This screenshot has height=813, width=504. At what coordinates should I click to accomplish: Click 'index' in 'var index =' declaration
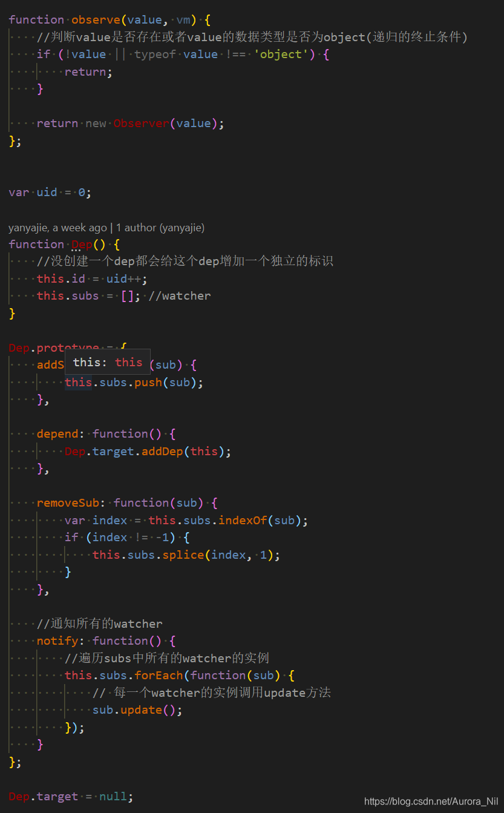pyautogui.click(x=110, y=520)
